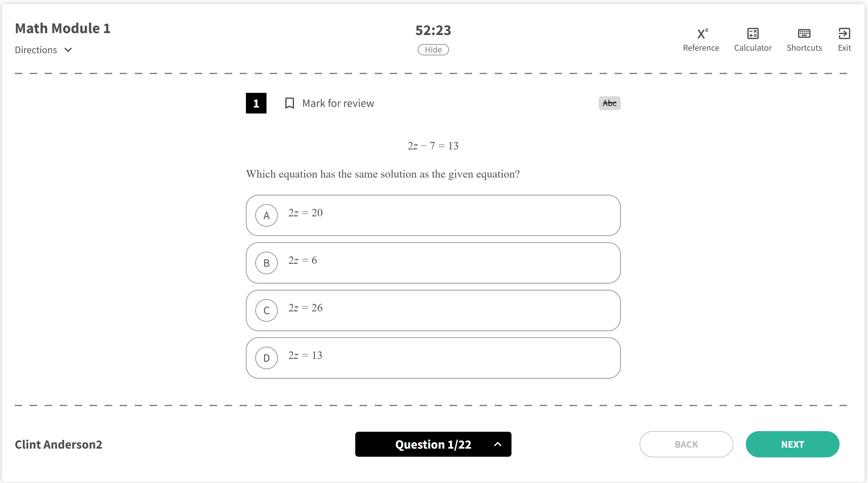The height and width of the screenshot is (483, 868).
Task: Select answer choice B, 2z = 6
Action: pyautogui.click(x=433, y=263)
